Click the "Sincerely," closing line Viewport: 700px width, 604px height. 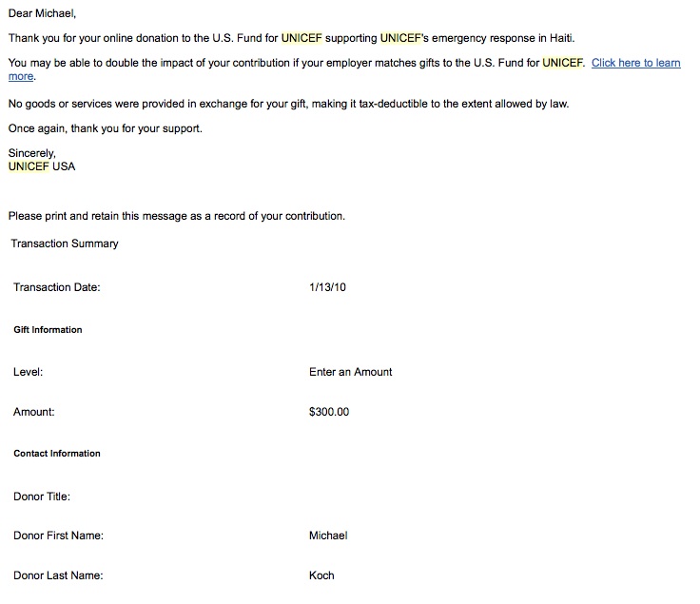(32, 152)
